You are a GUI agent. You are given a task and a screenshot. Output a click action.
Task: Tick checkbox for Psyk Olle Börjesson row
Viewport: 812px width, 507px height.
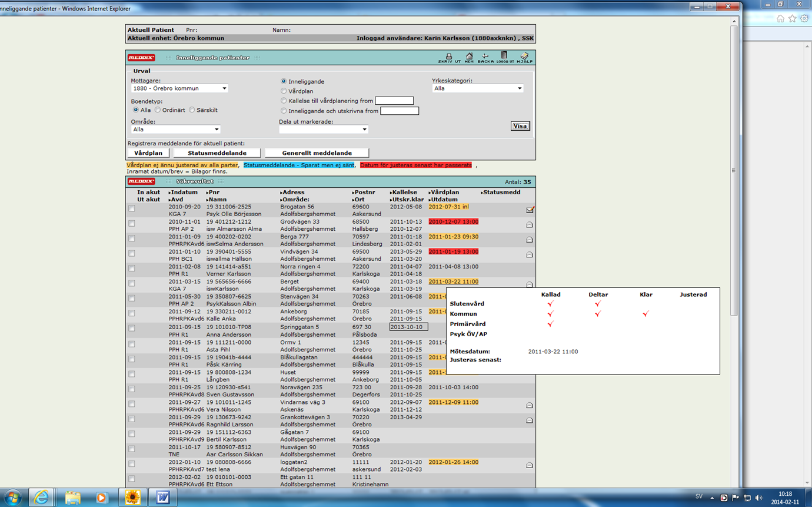click(x=132, y=208)
